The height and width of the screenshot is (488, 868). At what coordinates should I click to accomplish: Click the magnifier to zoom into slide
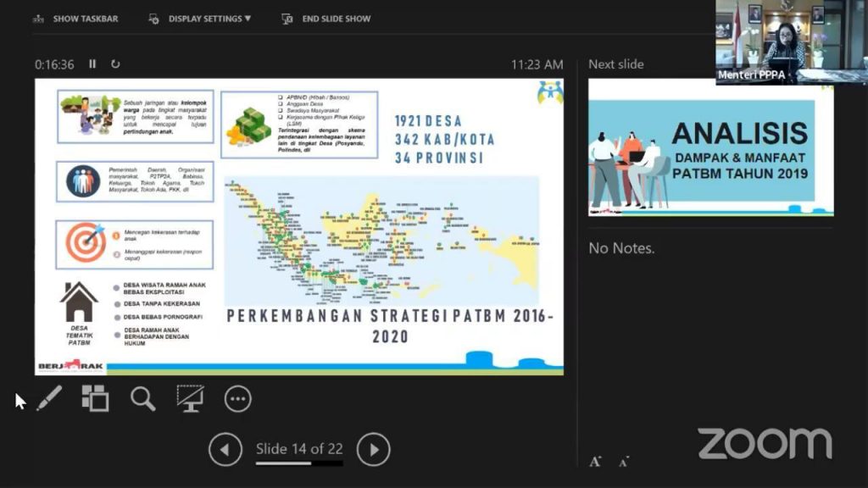click(x=142, y=398)
